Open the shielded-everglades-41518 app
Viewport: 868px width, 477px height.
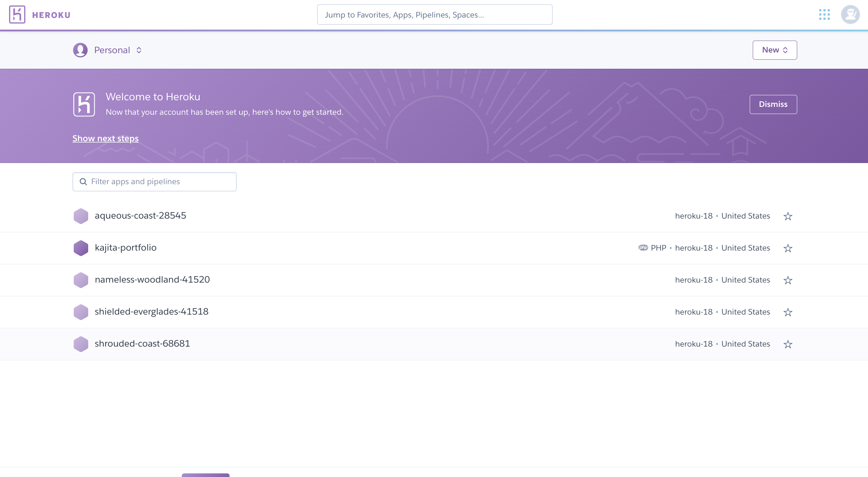coord(151,312)
